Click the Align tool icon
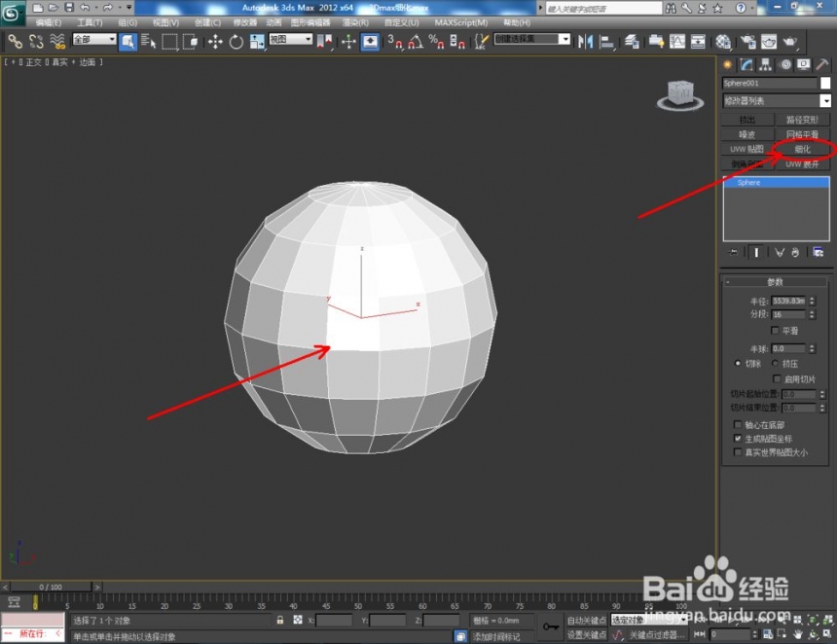The height and width of the screenshot is (644, 837). [606, 41]
